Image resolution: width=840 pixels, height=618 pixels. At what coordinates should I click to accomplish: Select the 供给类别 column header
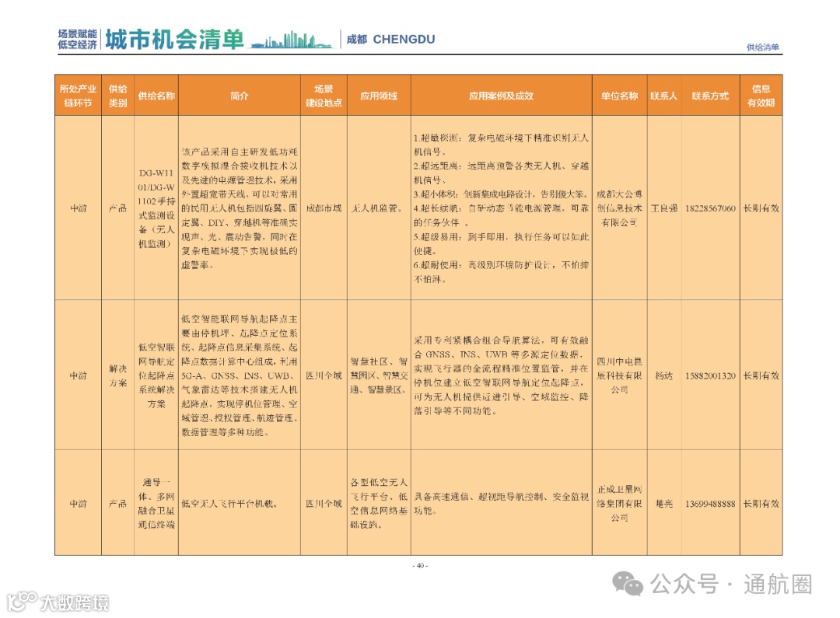point(118,96)
